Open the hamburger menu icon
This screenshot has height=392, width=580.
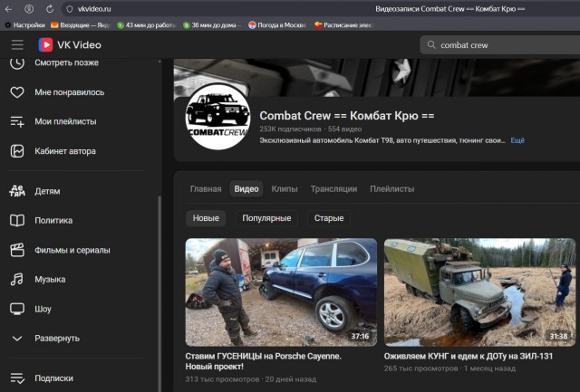[x=17, y=44]
